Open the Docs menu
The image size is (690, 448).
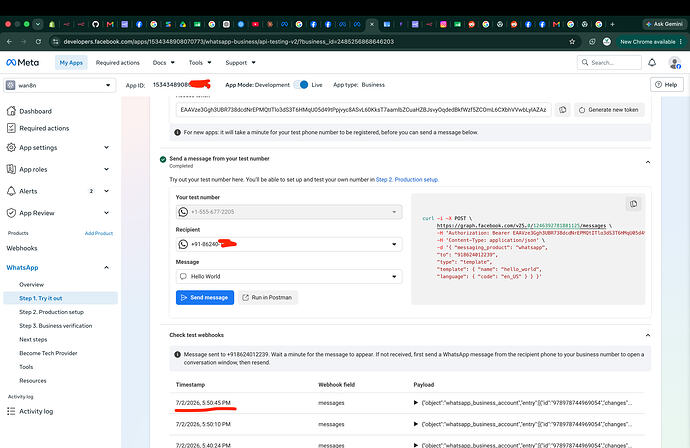click(164, 63)
